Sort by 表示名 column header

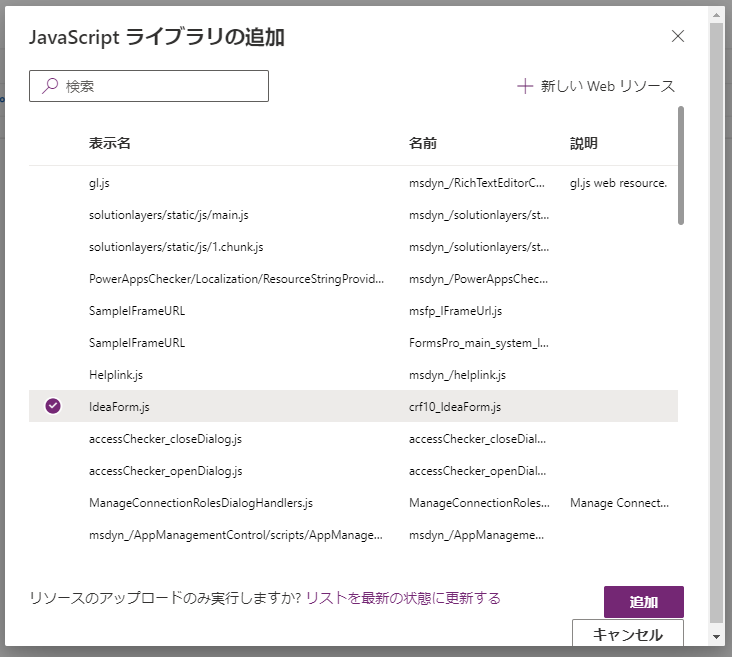(x=110, y=143)
